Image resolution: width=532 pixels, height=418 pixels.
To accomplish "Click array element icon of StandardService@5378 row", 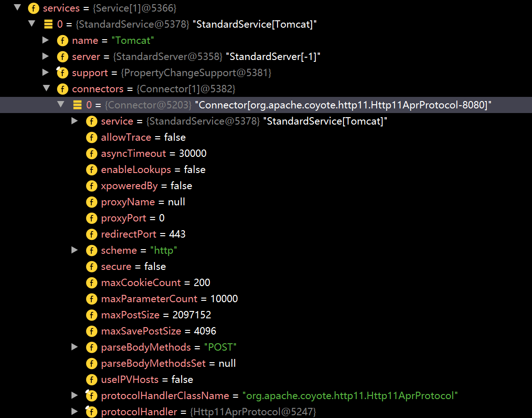I will pos(48,24).
